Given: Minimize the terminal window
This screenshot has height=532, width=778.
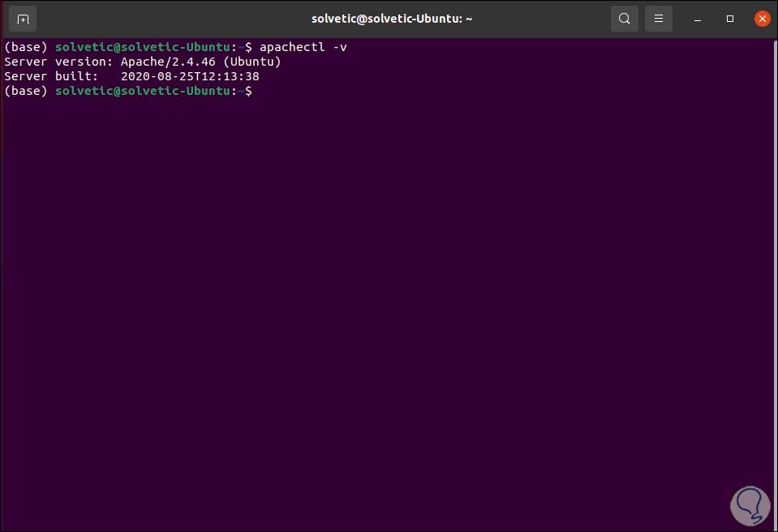Looking at the screenshot, I should 697,19.
